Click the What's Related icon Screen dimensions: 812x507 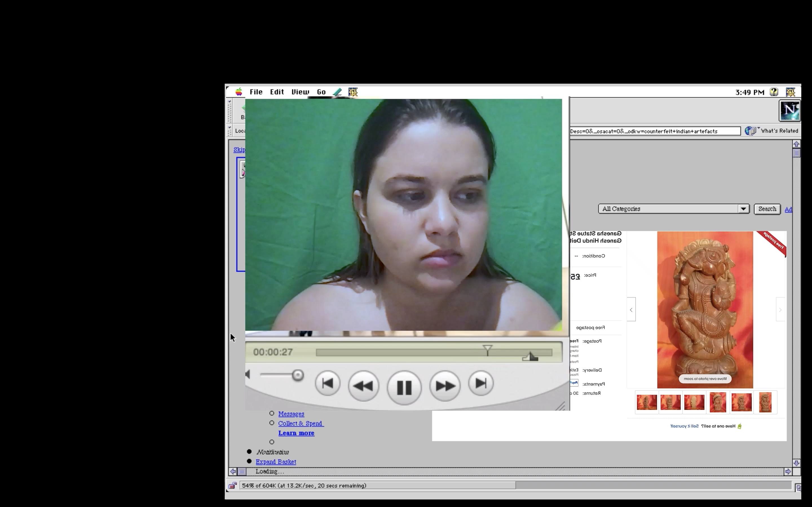[x=751, y=131]
